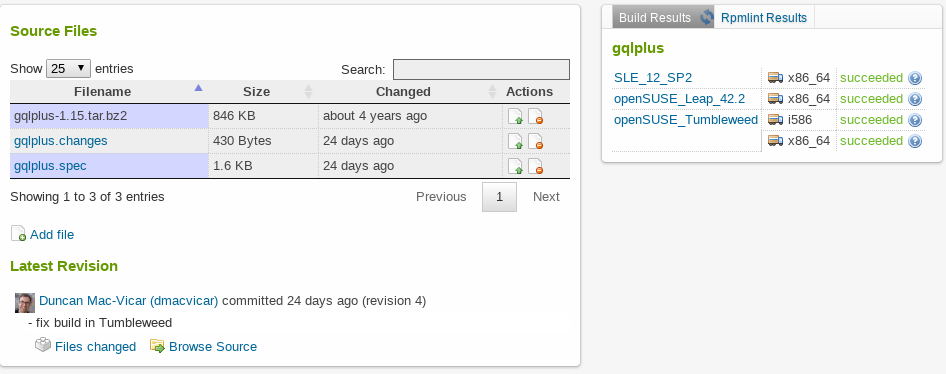Download gqlplus.changes via its action icon
The height and width of the screenshot is (374, 946).
[515, 141]
